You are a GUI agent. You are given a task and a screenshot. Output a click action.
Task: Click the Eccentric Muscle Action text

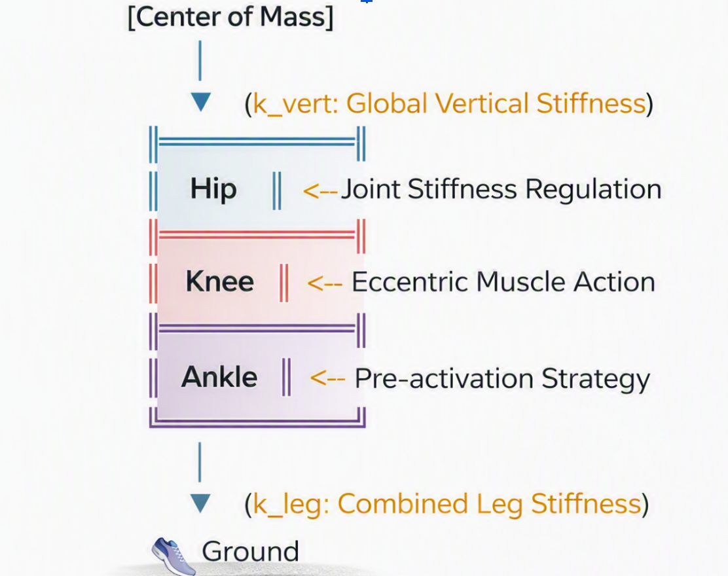click(503, 281)
